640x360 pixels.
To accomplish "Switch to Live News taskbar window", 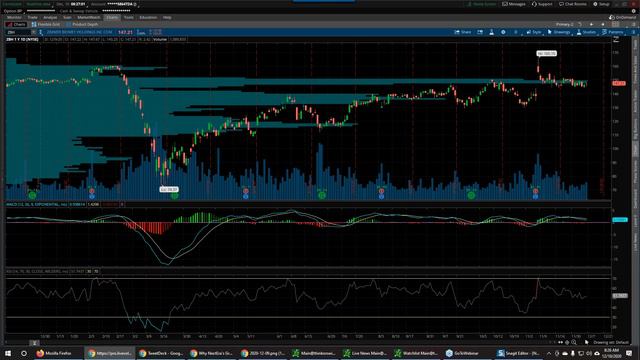I will click(x=365, y=353).
